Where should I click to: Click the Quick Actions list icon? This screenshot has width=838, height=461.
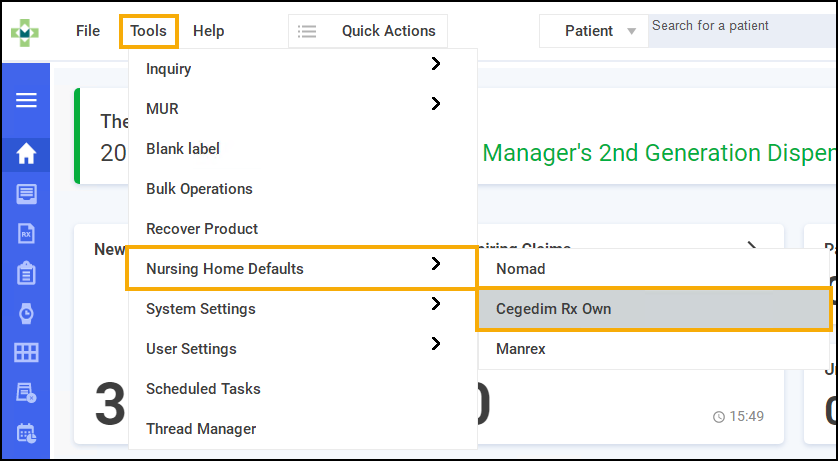[307, 31]
